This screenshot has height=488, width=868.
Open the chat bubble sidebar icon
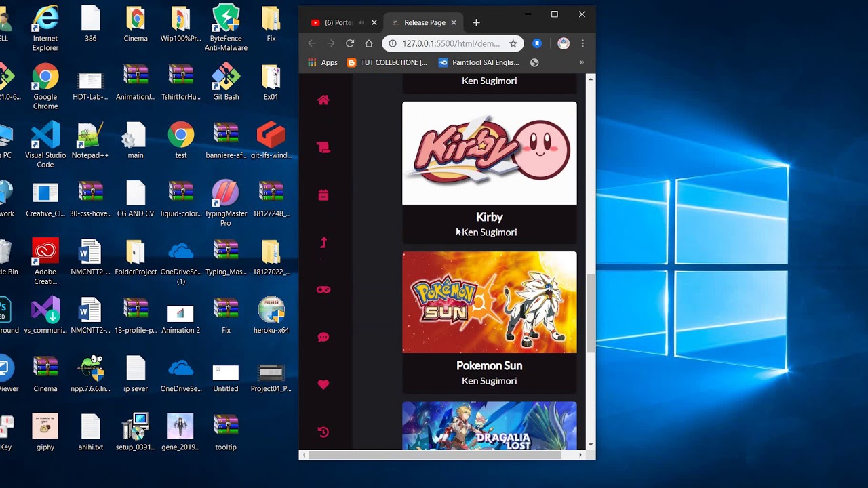323,338
